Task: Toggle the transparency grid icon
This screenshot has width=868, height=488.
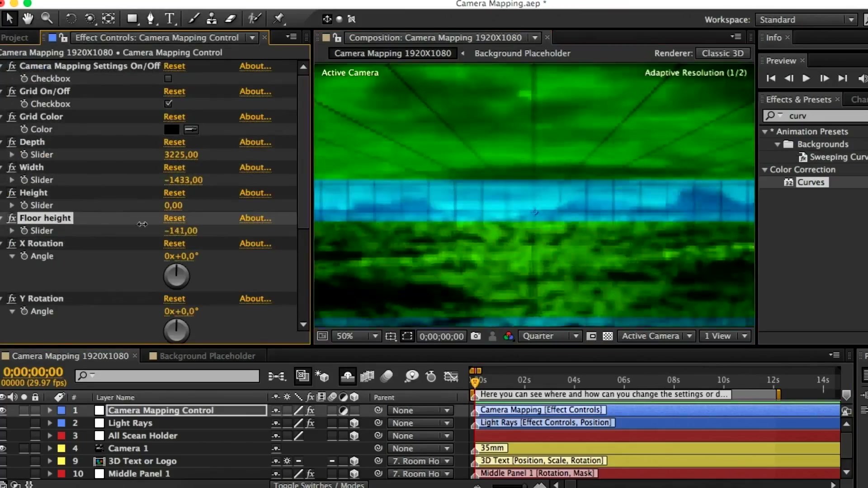Action: pyautogui.click(x=608, y=336)
